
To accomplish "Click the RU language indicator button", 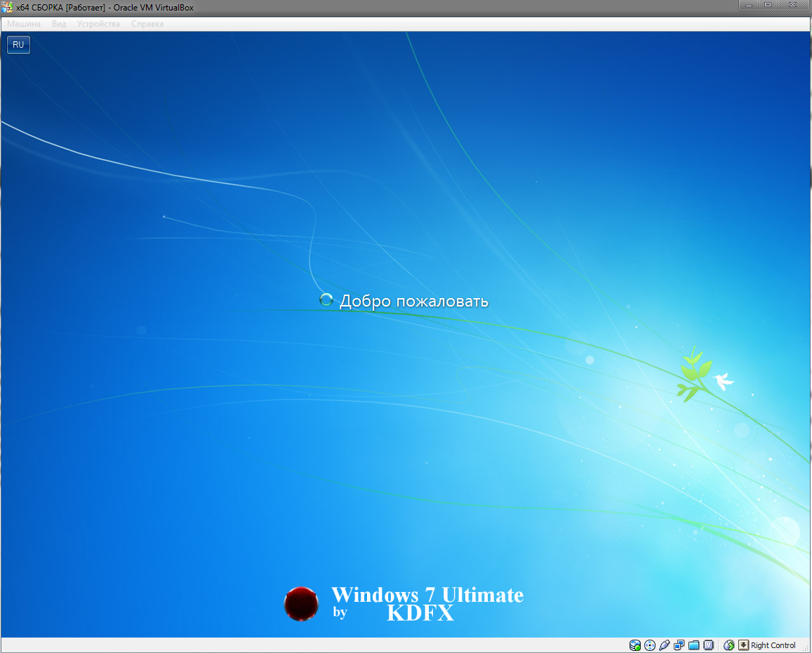I will click(19, 45).
